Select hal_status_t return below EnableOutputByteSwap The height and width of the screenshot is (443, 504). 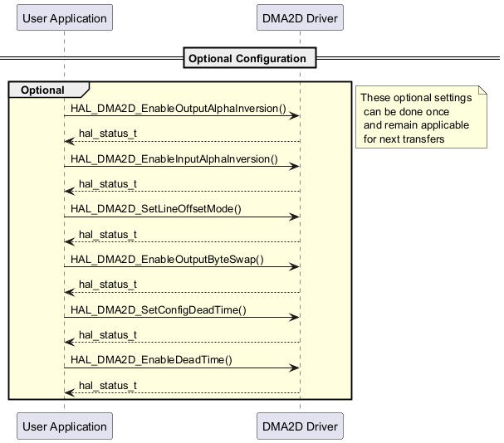click(x=107, y=285)
